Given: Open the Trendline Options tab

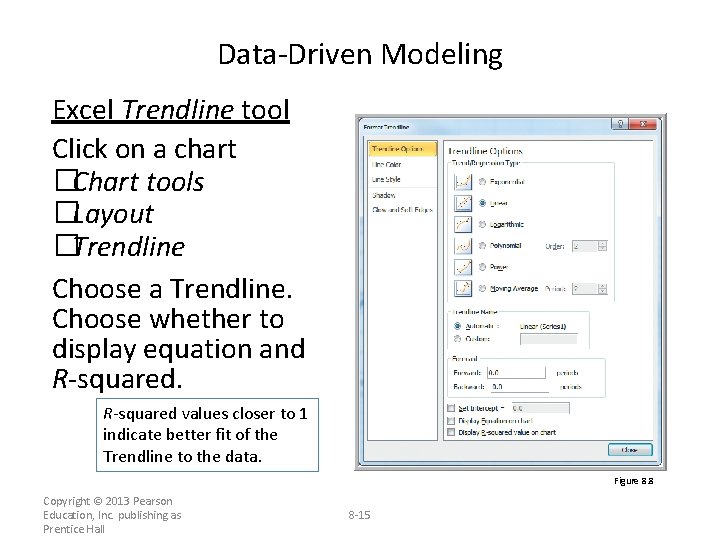Looking at the screenshot, I should (x=402, y=149).
